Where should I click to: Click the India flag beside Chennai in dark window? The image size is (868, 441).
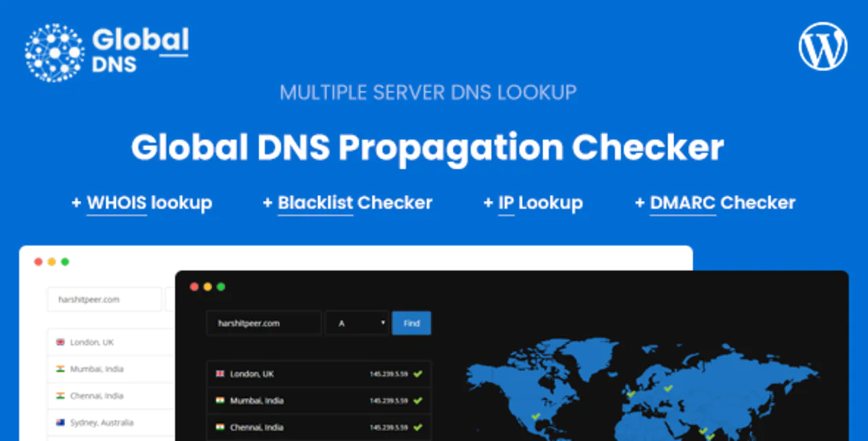[220, 427]
